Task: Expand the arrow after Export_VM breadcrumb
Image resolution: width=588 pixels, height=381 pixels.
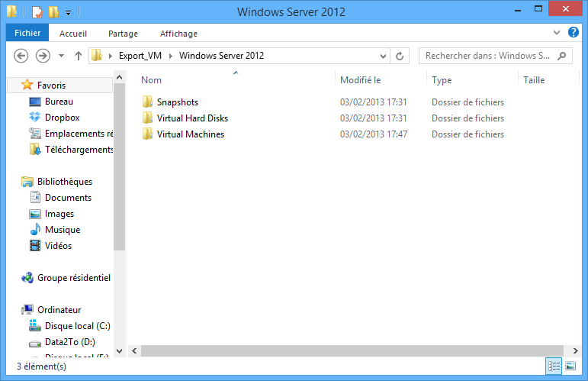Action: pos(171,56)
